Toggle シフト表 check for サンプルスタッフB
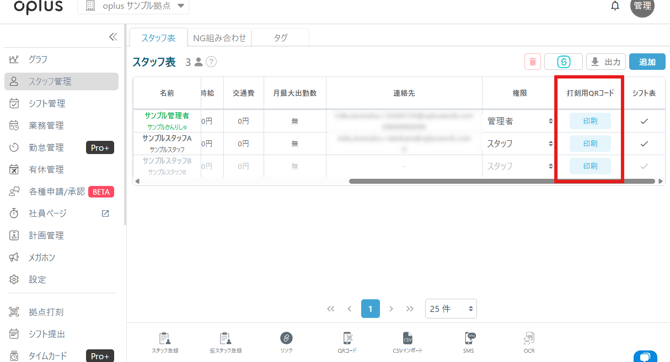The width and height of the screenshot is (670, 362). 644,166
